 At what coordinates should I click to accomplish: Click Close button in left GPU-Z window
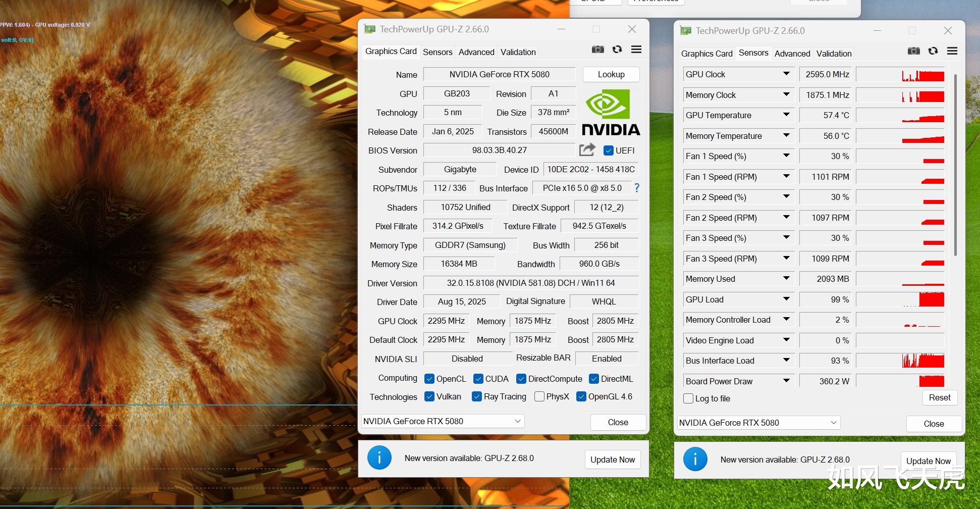click(618, 422)
